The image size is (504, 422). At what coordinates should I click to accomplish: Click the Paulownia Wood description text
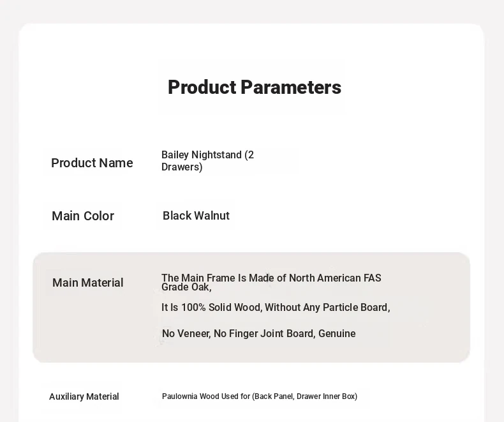pyautogui.click(x=260, y=396)
